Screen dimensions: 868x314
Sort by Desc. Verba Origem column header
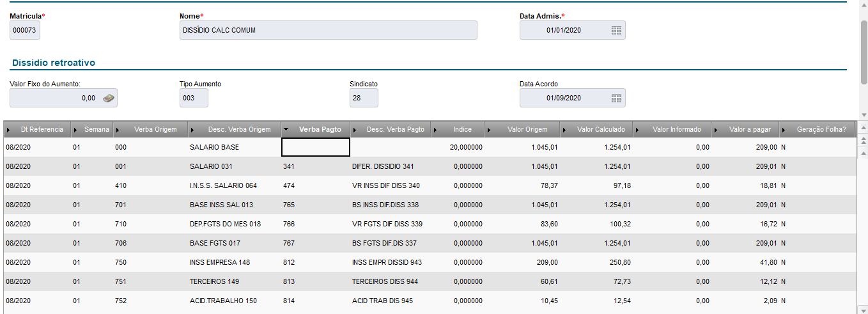click(x=234, y=129)
